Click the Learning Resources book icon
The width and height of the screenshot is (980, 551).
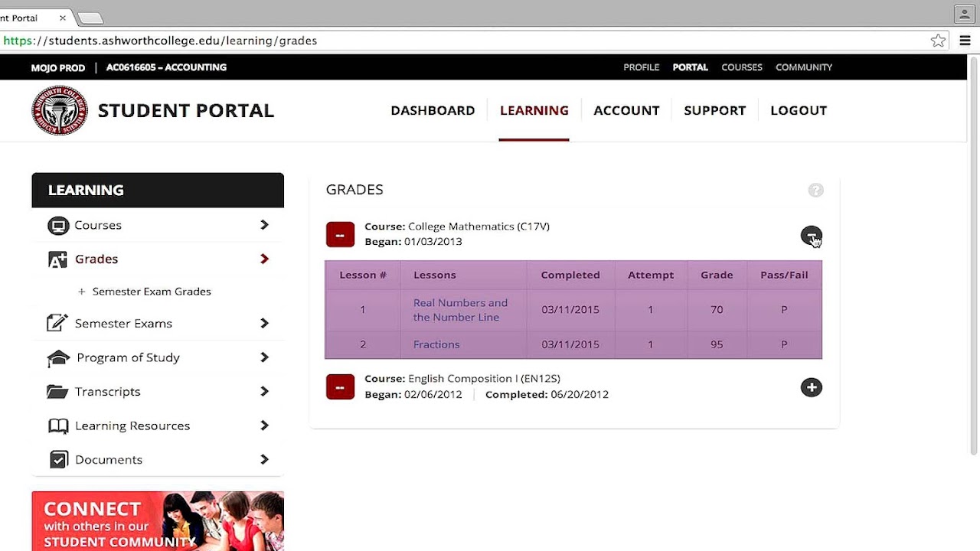coord(58,425)
